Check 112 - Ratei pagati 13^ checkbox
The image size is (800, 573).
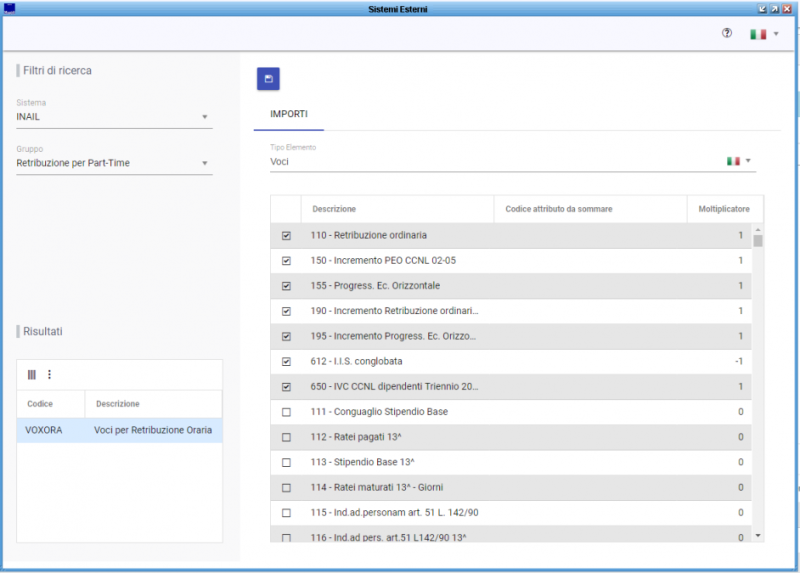(286, 437)
